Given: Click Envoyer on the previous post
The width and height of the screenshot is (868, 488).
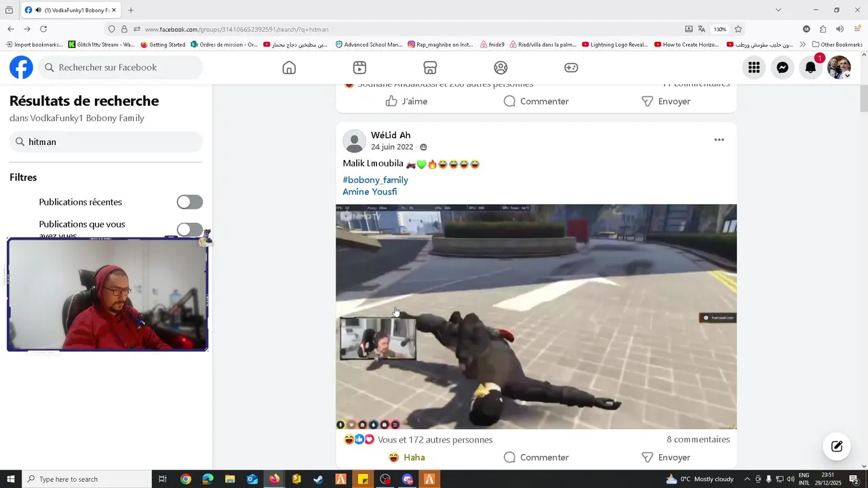Looking at the screenshot, I should tap(665, 101).
